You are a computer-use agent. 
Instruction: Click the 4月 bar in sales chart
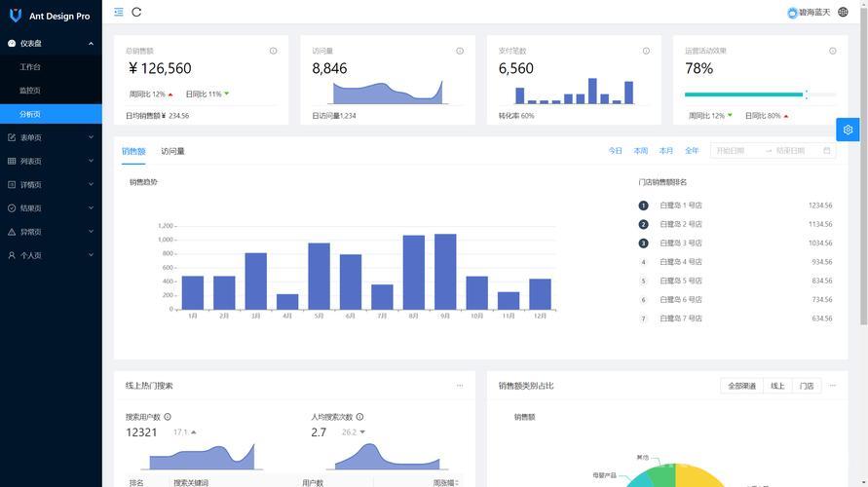pos(287,302)
